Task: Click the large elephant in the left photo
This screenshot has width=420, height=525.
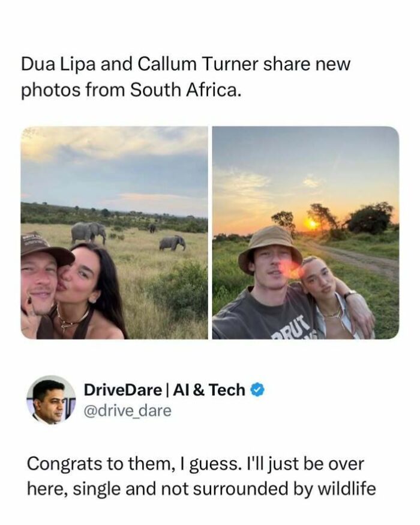Action: (x=88, y=231)
